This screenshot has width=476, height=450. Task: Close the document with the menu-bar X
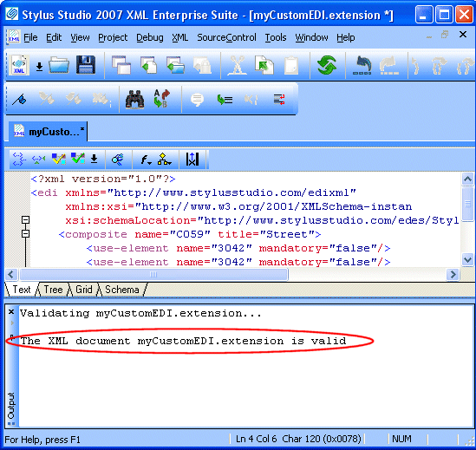pyautogui.click(x=463, y=35)
